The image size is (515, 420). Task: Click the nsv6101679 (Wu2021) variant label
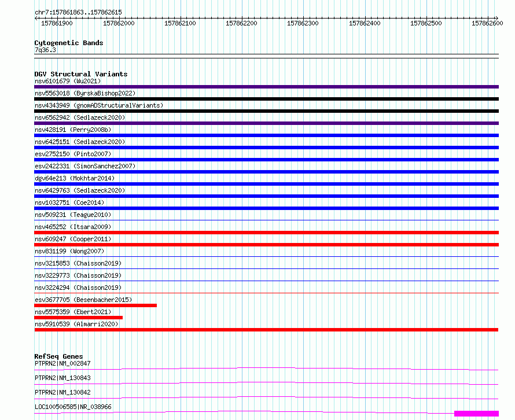click(x=68, y=81)
